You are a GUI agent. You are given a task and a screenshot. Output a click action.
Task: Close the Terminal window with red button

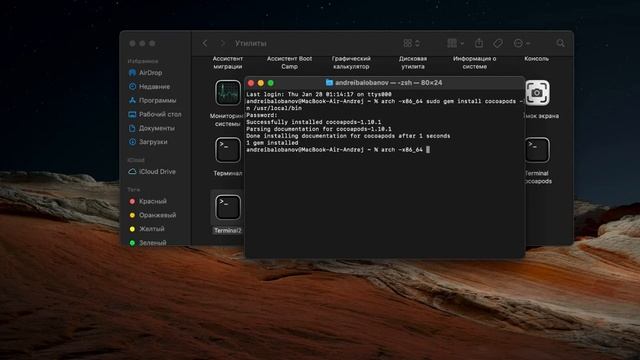pos(251,83)
